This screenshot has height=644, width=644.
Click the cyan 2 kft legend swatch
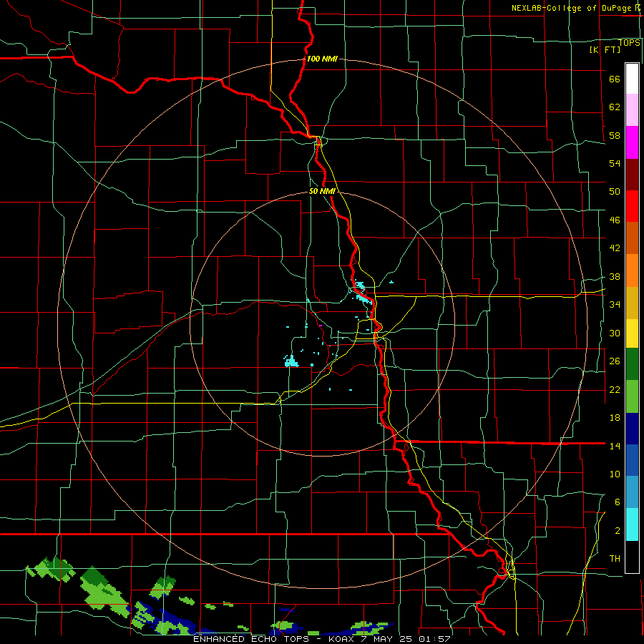coord(632,525)
